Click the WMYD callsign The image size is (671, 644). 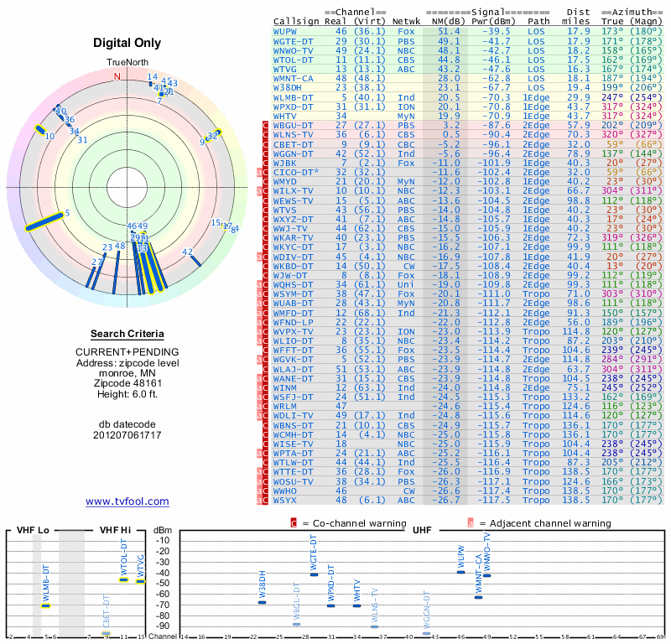285,181
